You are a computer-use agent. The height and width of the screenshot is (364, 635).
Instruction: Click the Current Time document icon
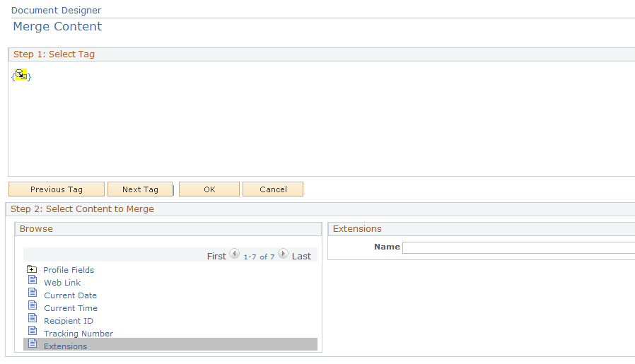(33, 305)
